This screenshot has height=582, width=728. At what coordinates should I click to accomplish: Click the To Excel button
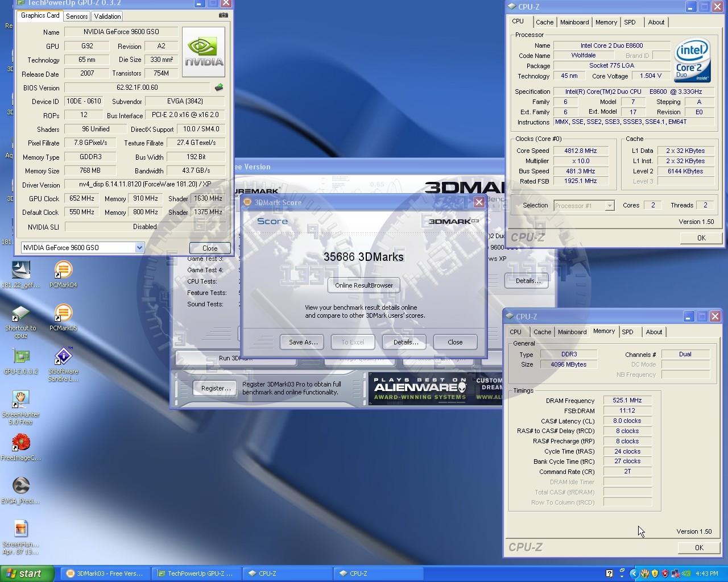click(x=353, y=342)
